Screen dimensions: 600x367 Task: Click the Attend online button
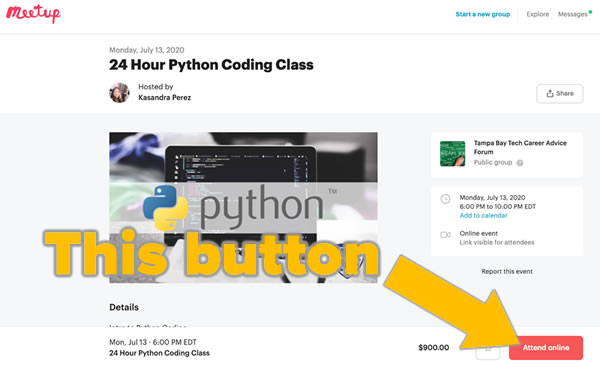tap(546, 347)
